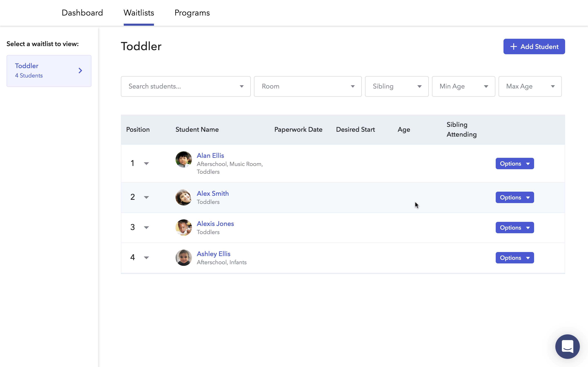Open position dropdown arrow for position 1
588x367 pixels.
[146, 163]
